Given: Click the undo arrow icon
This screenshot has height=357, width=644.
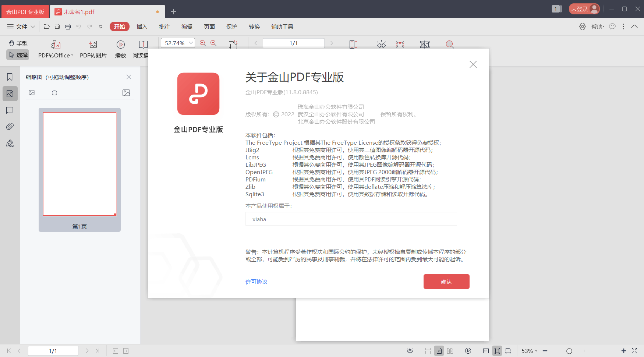Looking at the screenshot, I should (x=78, y=26).
